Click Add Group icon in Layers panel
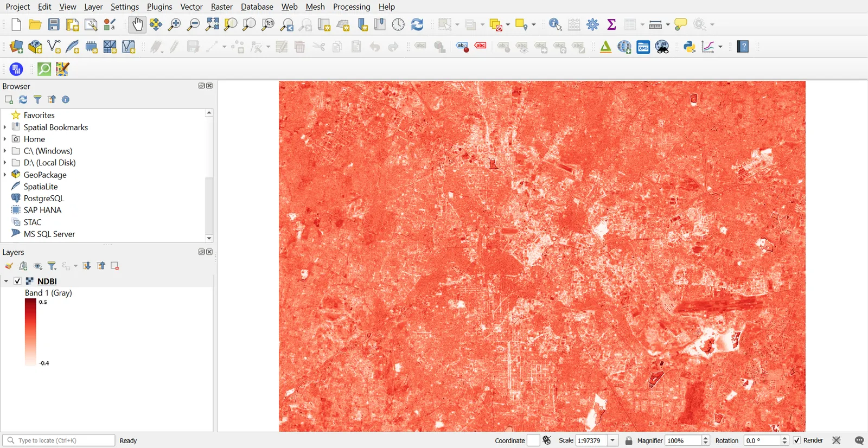 tap(23, 266)
